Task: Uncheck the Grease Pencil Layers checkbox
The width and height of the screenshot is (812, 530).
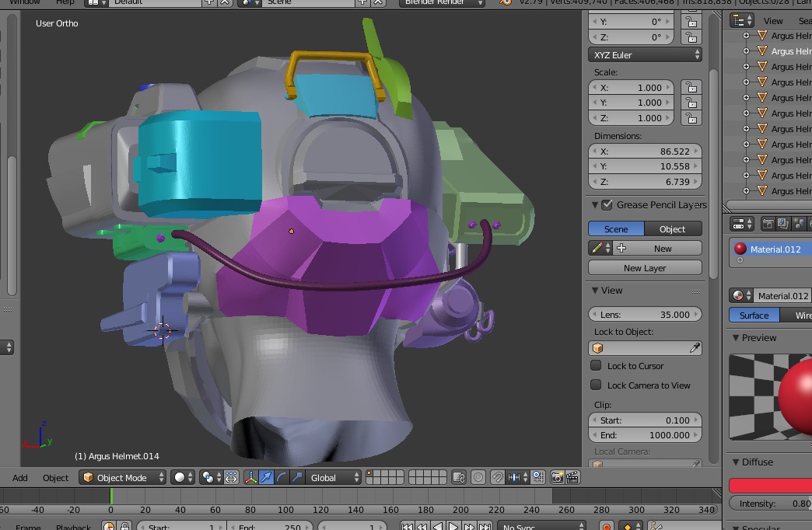Action: click(607, 205)
